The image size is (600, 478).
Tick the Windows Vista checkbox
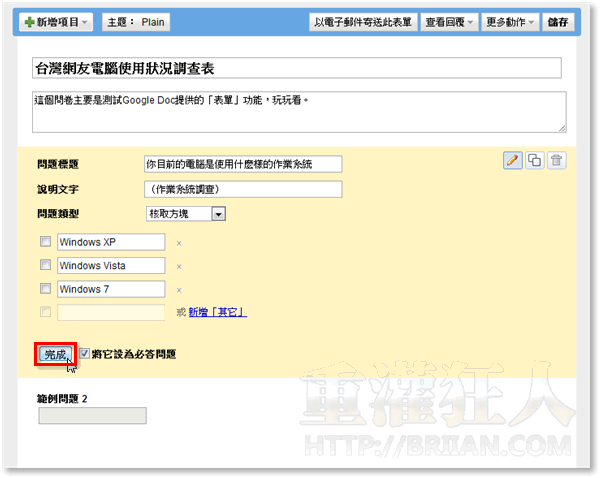(x=46, y=264)
